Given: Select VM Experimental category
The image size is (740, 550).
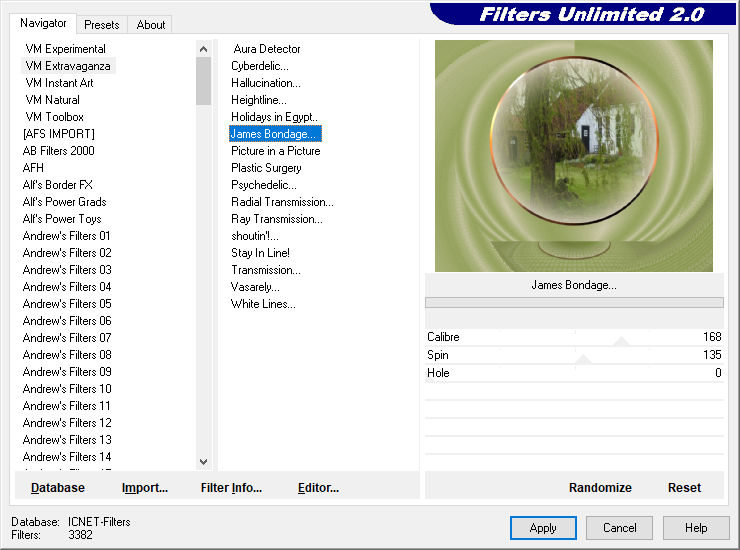Looking at the screenshot, I should click(x=65, y=49).
